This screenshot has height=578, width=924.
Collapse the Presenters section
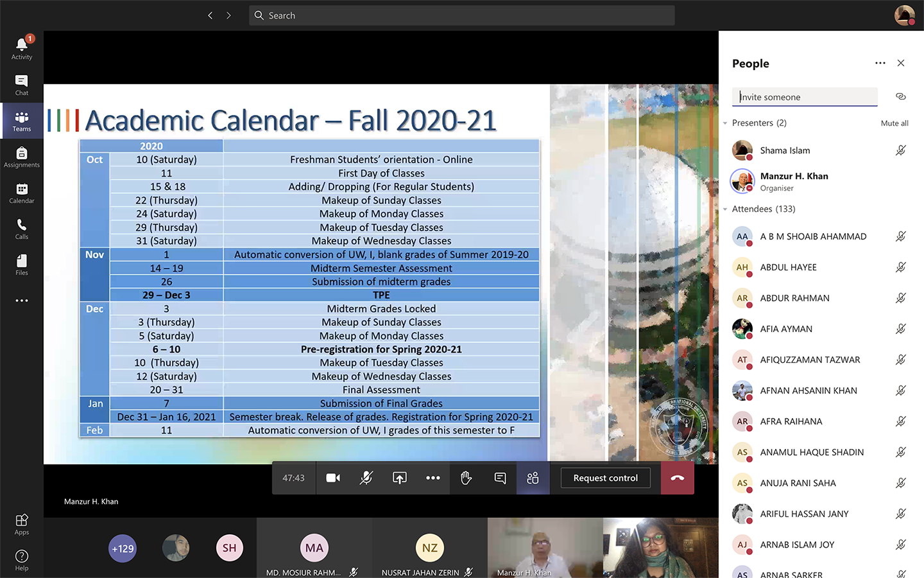tap(725, 123)
